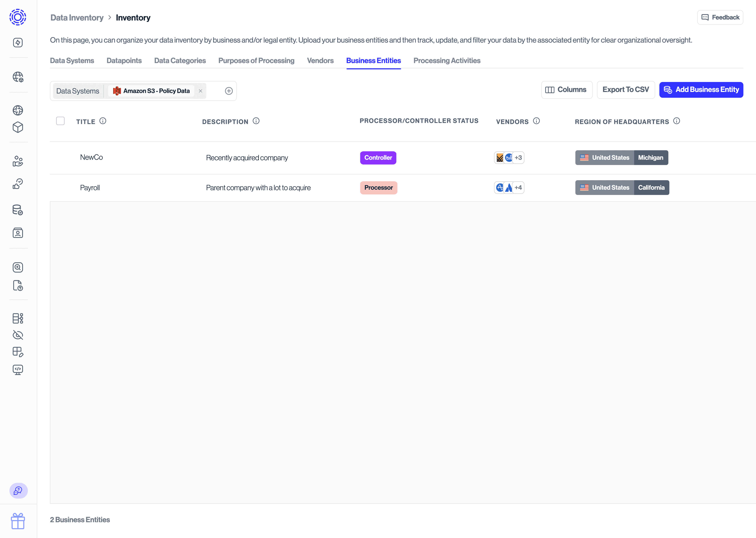Expand NewCo's +3 vendors list
Screen dimensions: 756x538
[x=518, y=158]
